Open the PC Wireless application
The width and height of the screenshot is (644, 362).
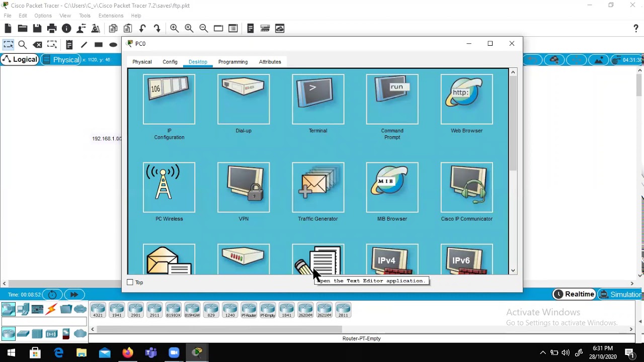pos(169,187)
